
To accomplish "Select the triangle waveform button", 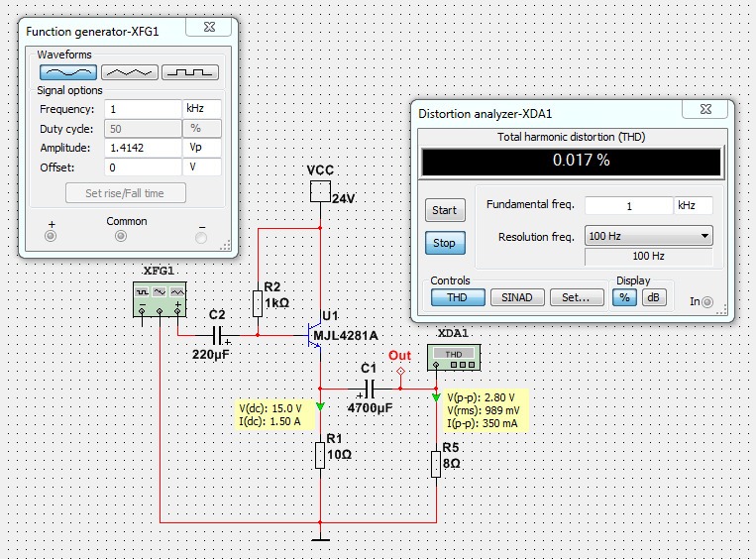I will coord(129,72).
